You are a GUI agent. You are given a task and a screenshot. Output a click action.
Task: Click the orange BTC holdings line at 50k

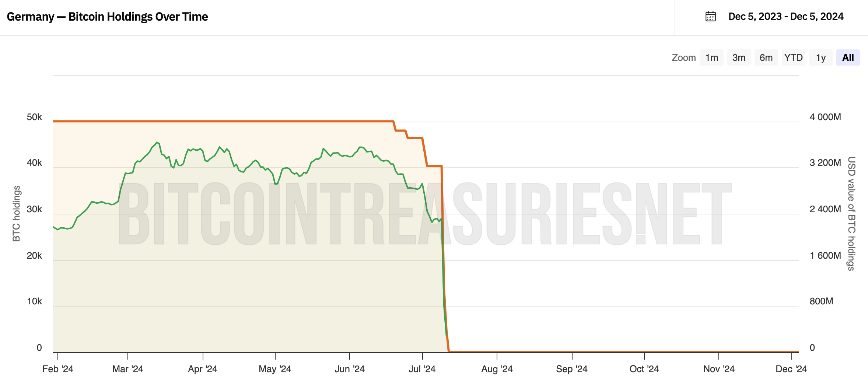tap(221, 121)
